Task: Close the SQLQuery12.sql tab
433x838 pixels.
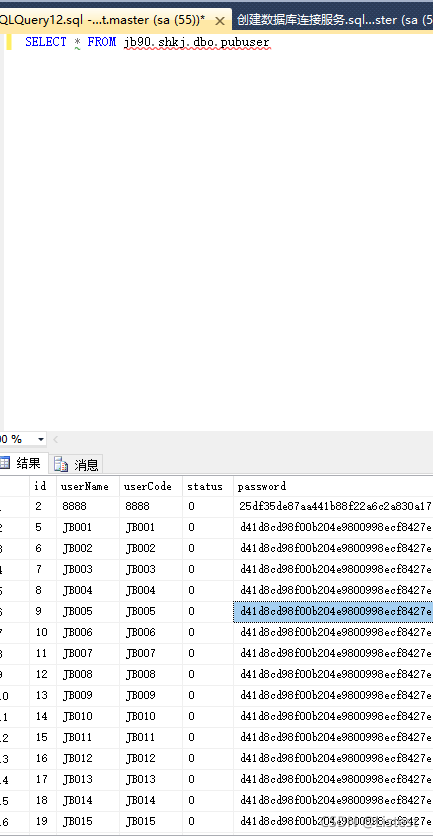Action: click(219, 21)
